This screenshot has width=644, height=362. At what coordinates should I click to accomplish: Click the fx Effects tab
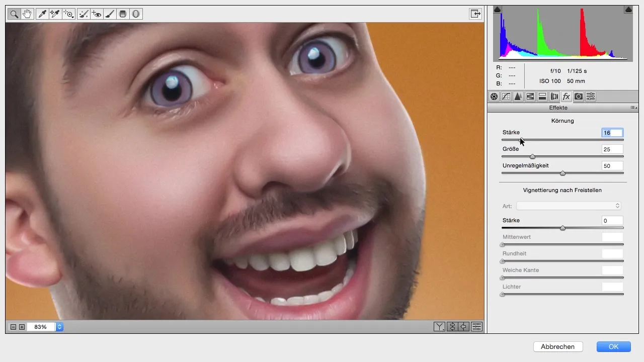567,97
